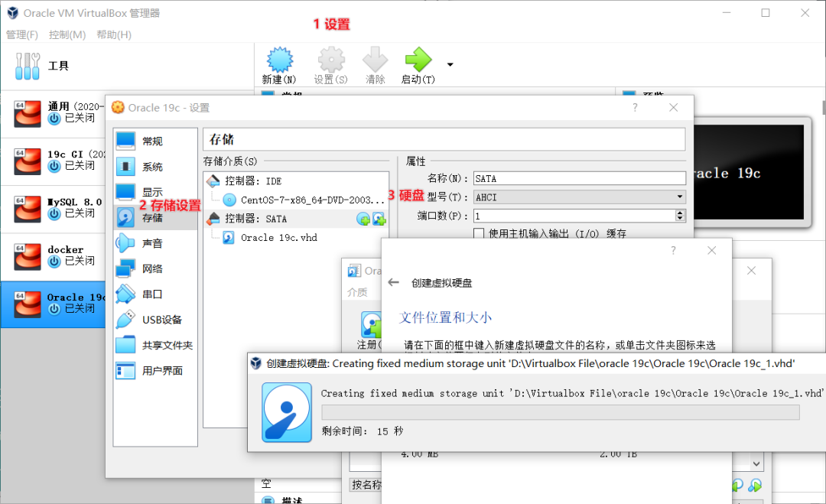
Task: Select the 19c GI virtual machine
Action: 53,161
